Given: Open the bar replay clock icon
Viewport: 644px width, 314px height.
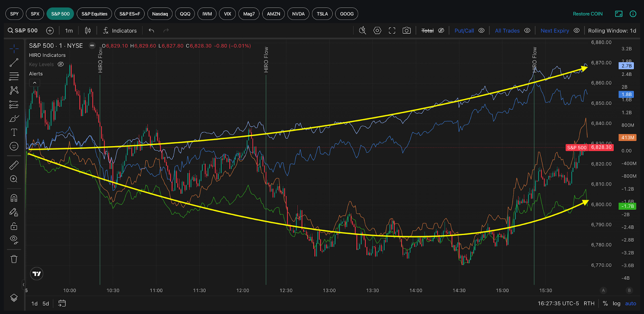Looking at the screenshot, I should (363, 31).
